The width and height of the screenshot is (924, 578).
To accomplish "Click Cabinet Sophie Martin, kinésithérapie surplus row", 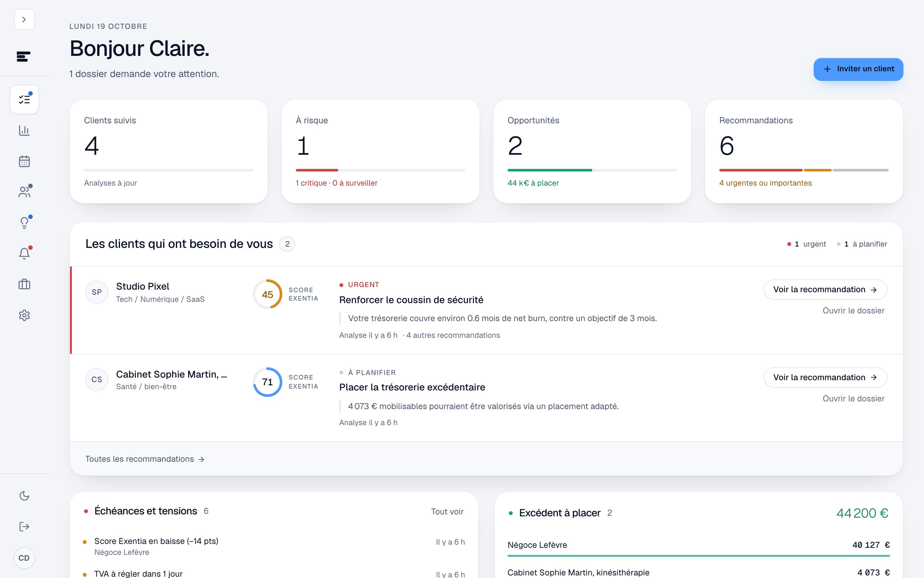I will (x=698, y=573).
